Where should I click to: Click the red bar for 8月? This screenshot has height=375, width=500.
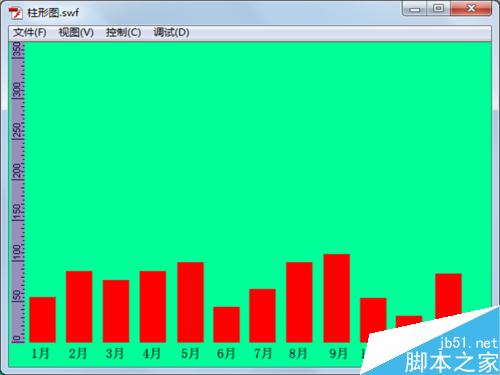[x=299, y=302]
